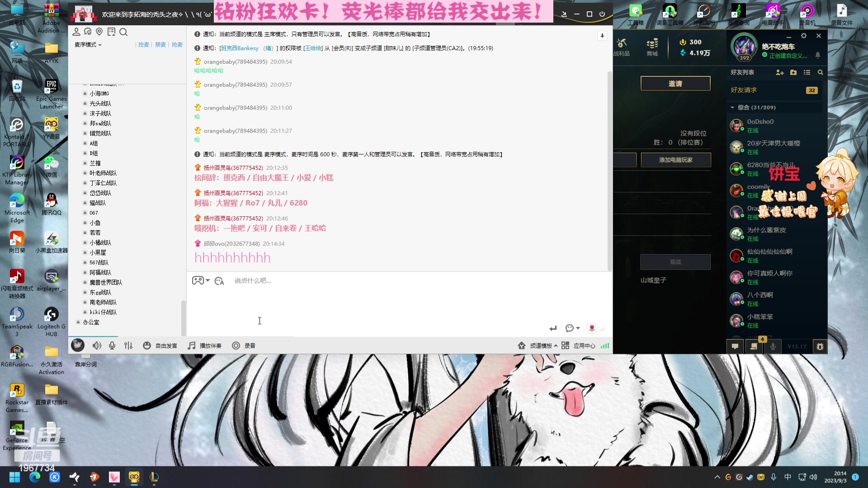Expand the gift panel orange arrow
The width and height of the screenshot is (868, 488).
tap(603, 329)
